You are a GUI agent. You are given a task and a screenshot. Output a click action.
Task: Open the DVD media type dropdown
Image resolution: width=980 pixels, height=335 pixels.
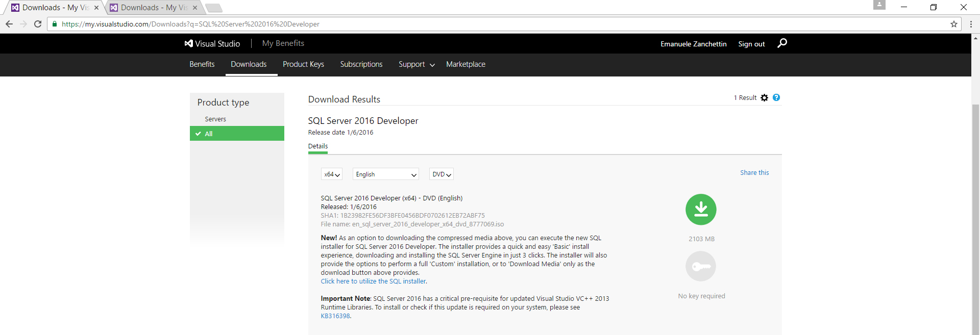(x=442, y=174)
